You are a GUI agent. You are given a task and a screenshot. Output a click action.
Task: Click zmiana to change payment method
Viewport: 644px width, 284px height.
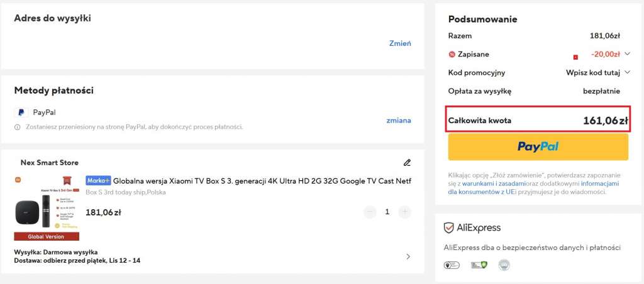(398, 121)
